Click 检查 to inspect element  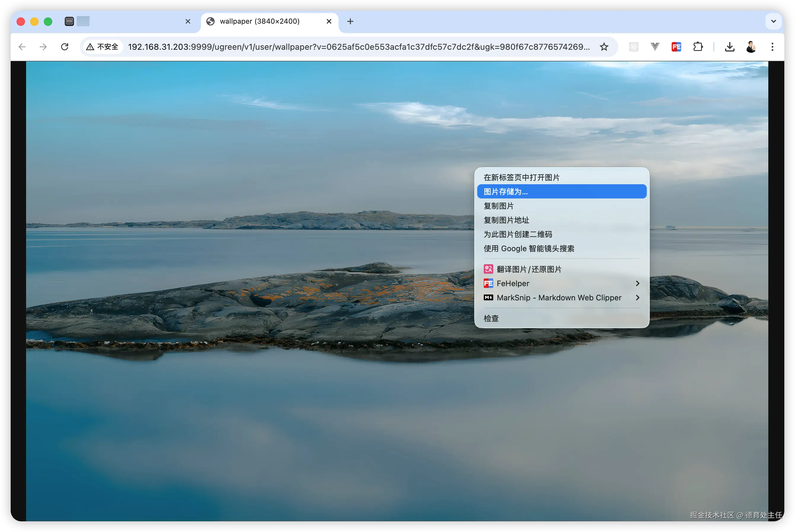tap(491, 318)
